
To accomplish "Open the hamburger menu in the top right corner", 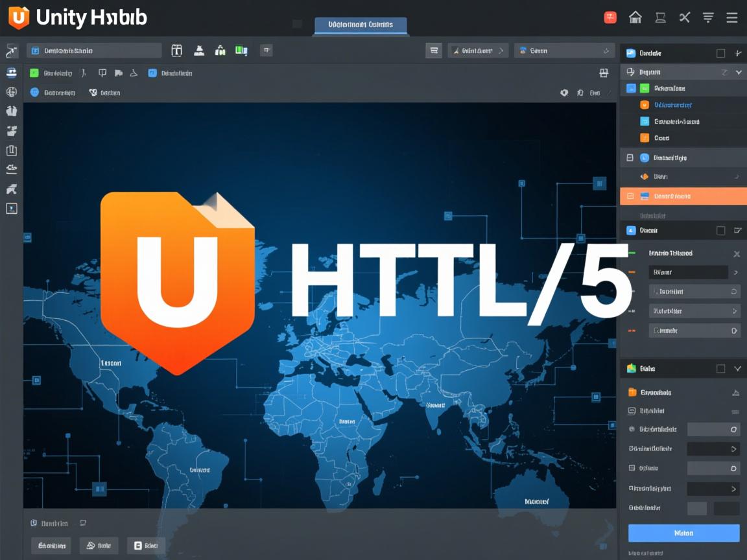I will (732, 17).
